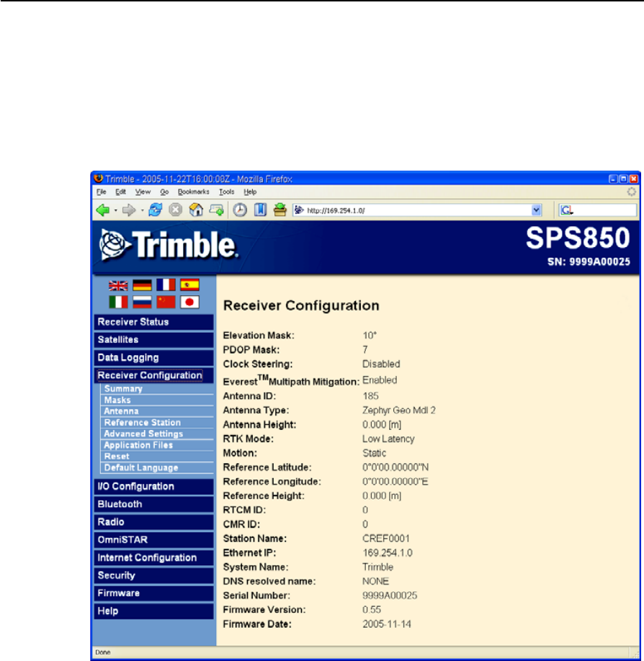The width and height of the screenshot is (644, 661).
Task: Expand the Bluetooth section
Action: 154,504
